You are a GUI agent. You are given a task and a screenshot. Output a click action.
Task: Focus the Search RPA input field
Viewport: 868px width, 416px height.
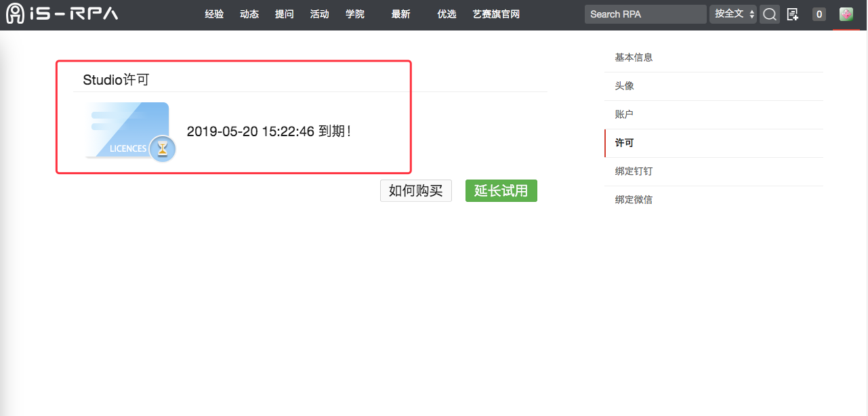pos(644,14)
